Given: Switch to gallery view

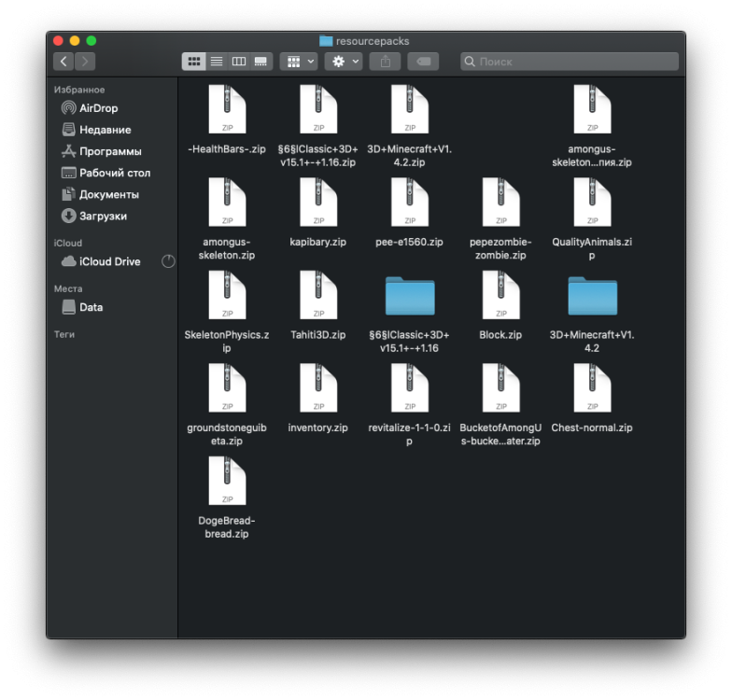Looking at the screenshot, I should pyautogui.click(x=260, y=62).
